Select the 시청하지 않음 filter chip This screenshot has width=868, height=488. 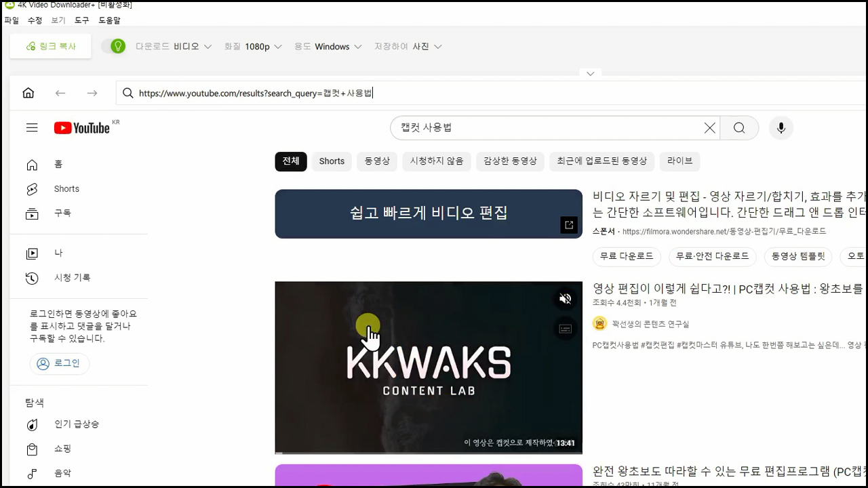pos(437,161)
